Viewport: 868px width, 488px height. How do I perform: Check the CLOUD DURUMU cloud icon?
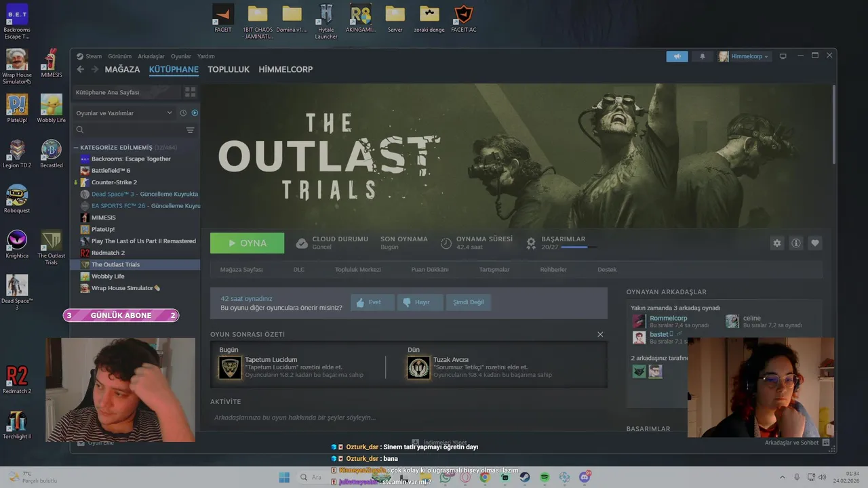(302, 243)
